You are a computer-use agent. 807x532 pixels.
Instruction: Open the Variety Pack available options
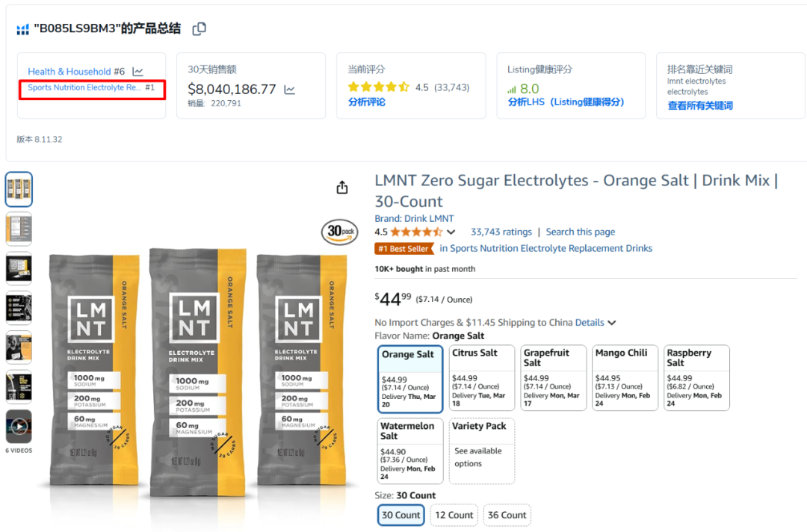[x=482, y=451]
